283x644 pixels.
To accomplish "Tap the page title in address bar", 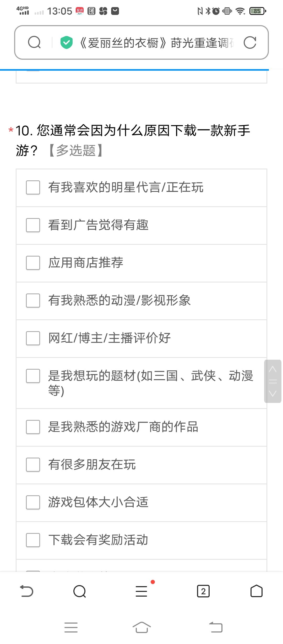I will click(x=156, y=43).
